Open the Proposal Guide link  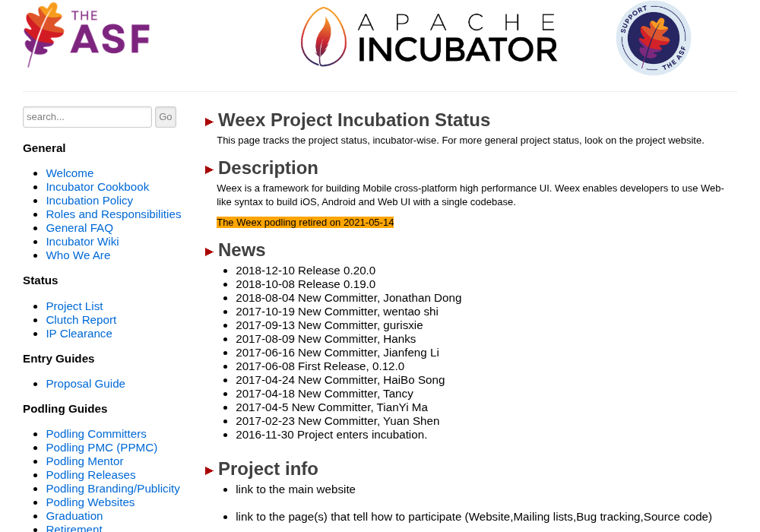85,384
